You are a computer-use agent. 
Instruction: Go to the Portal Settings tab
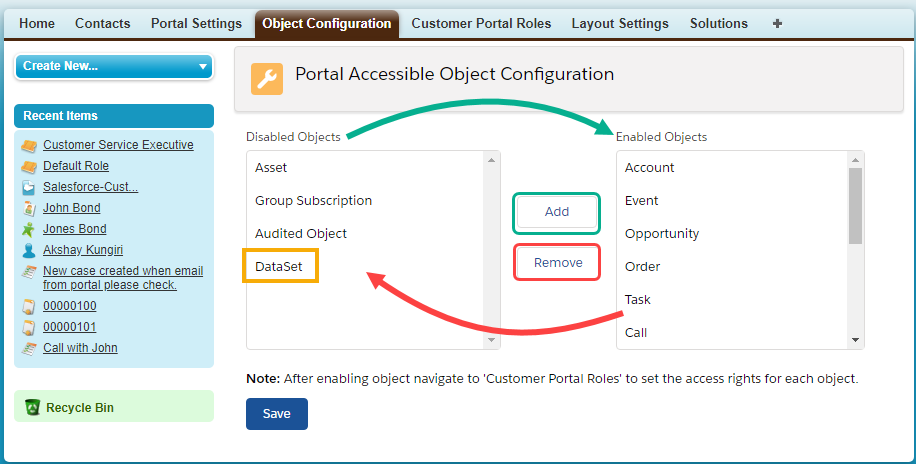tap(196, 23)
